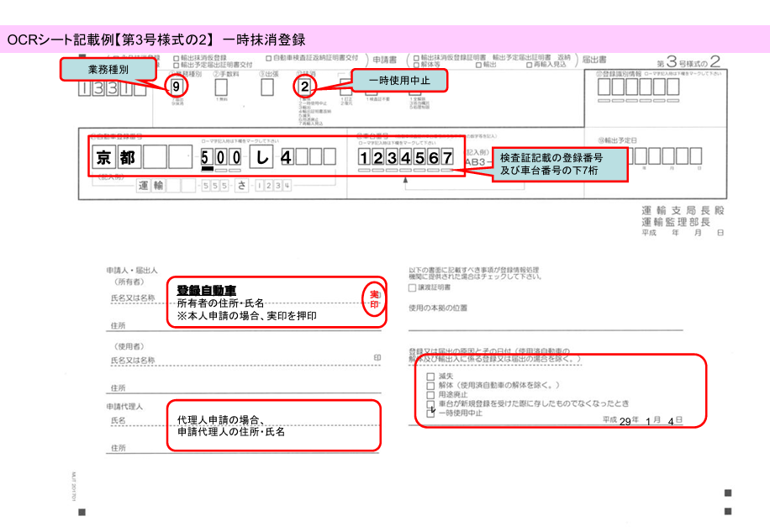Check the 自動車検査証返納証明書交付 checkbox
The height and width of the screenshot is (532, 770).
[x=269, y=58]
